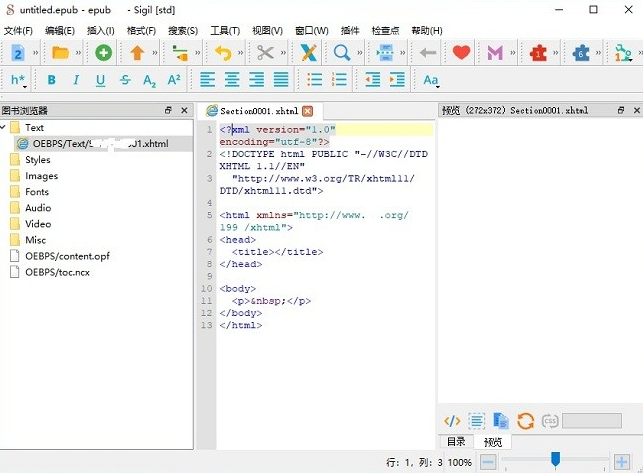Close the Section0001.xhtml tab
643x473 pixels.
(308, 111)
